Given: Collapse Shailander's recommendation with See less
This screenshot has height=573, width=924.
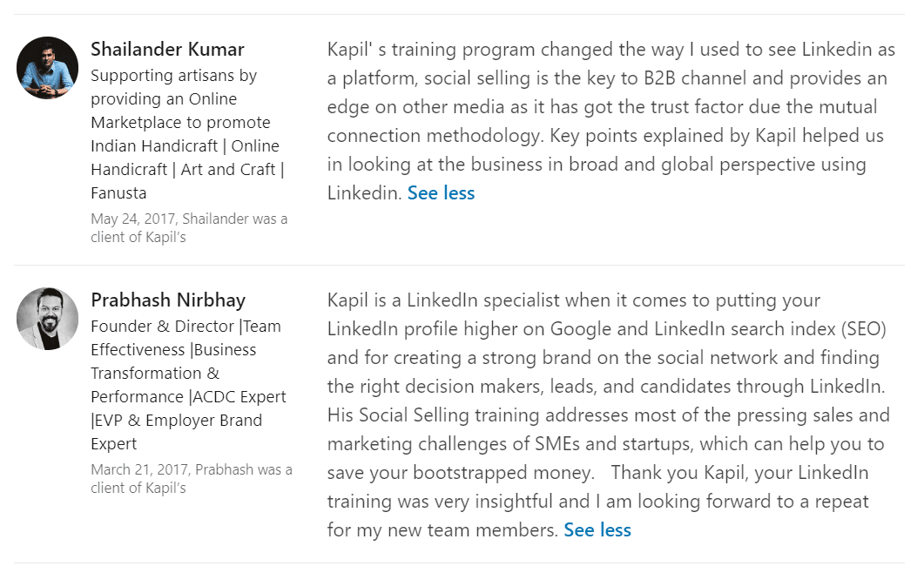Looking at the screenshot, I should [x=441, y=193].
